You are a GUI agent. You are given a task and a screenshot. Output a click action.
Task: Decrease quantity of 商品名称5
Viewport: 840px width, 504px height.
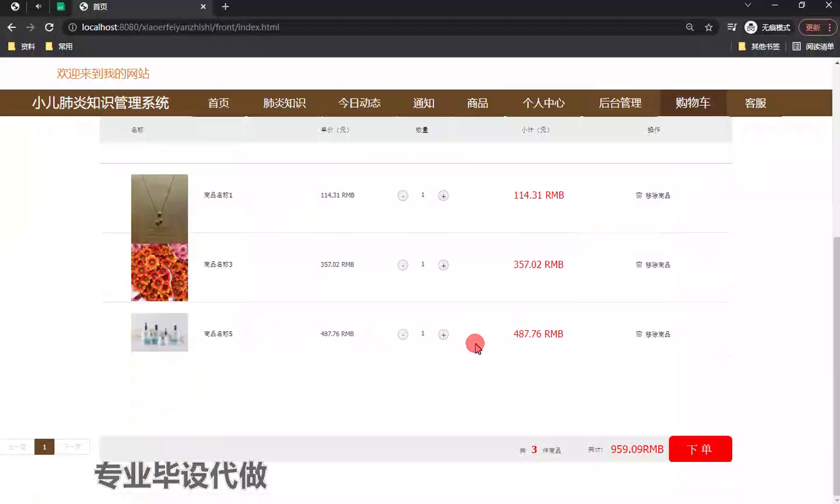pyautogui.click(x=402, y=335)
